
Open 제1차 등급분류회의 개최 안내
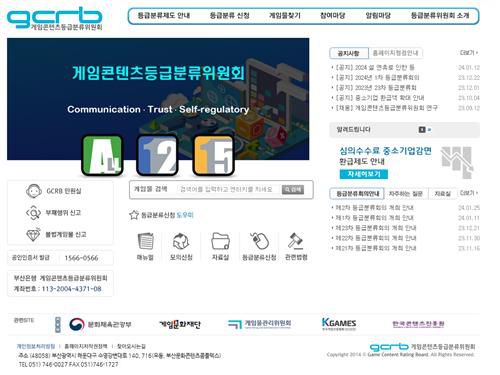374,218
